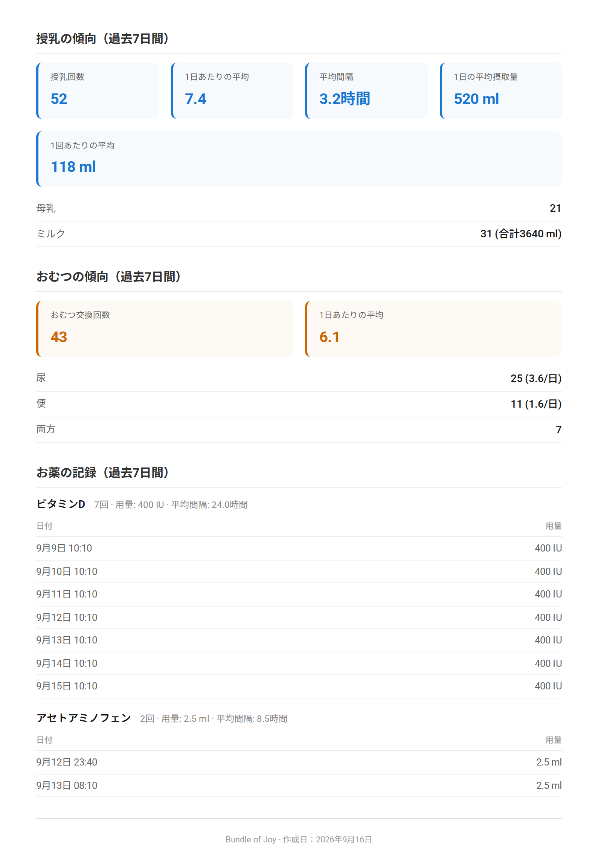
Task: Select the 便 value 11 (1.6/日)
Action: (536, 404)
